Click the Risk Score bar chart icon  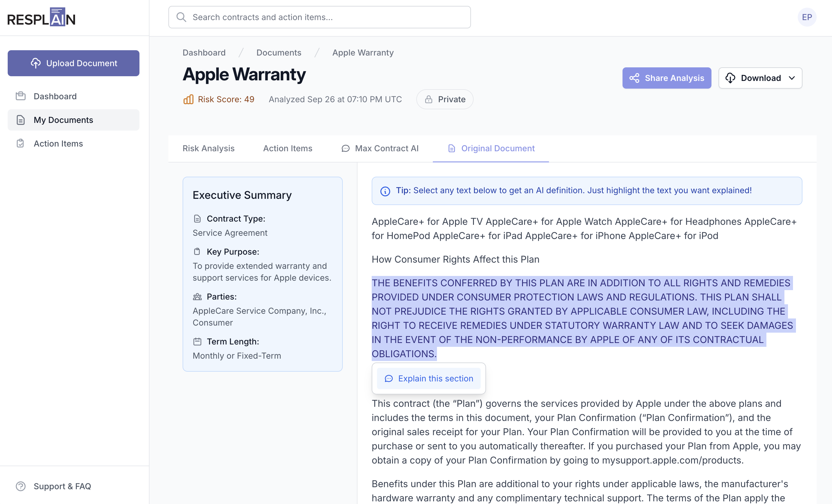(188, 99)
